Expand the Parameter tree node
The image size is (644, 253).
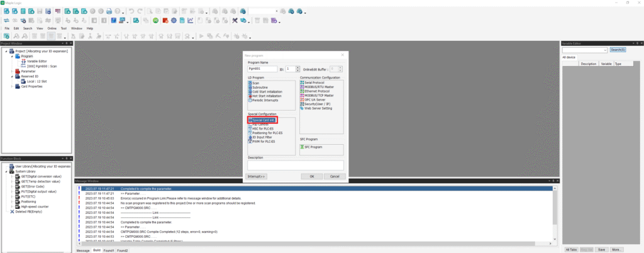point(12,71)
